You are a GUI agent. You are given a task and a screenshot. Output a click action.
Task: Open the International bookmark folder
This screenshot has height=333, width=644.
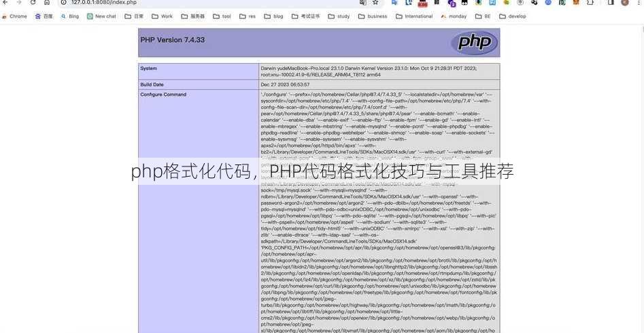414,16
